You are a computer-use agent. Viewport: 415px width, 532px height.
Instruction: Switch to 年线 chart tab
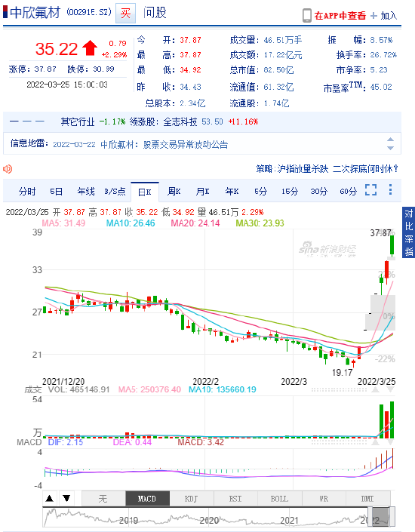[x=86, y=192]
